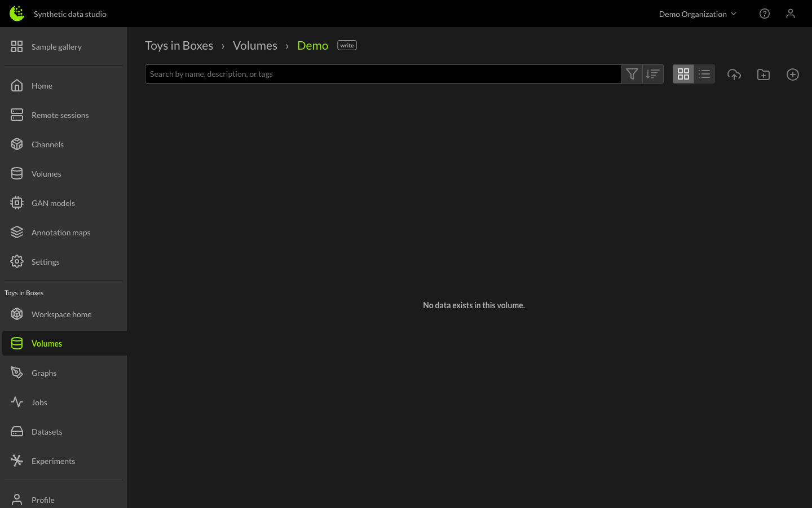Select GAN models from the sidebar
The image size is (812, 508).
coord(53,203)
